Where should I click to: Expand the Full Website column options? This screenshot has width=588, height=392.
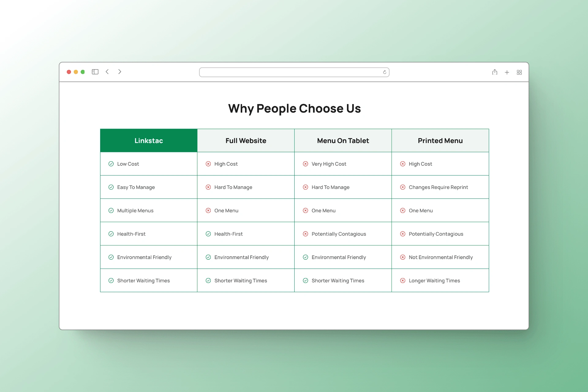(246, 141)
